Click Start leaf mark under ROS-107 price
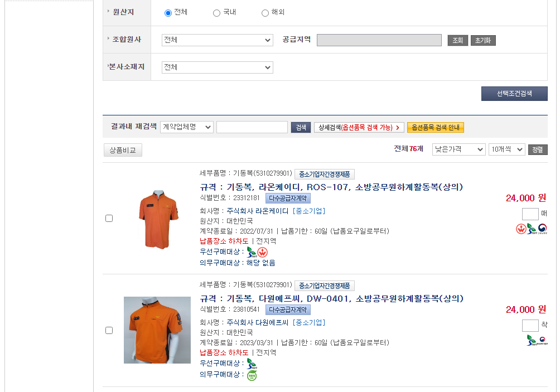The image size is (560, 392). (x=532, y=229)
